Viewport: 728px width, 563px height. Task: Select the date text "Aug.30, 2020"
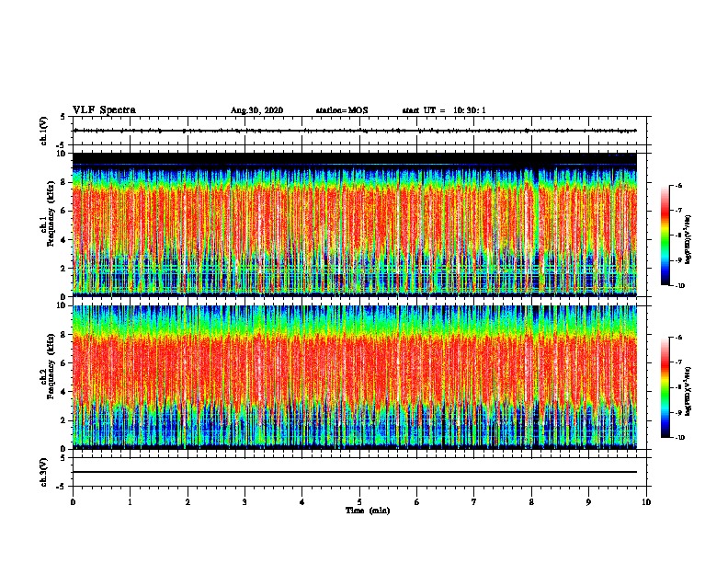256,110
